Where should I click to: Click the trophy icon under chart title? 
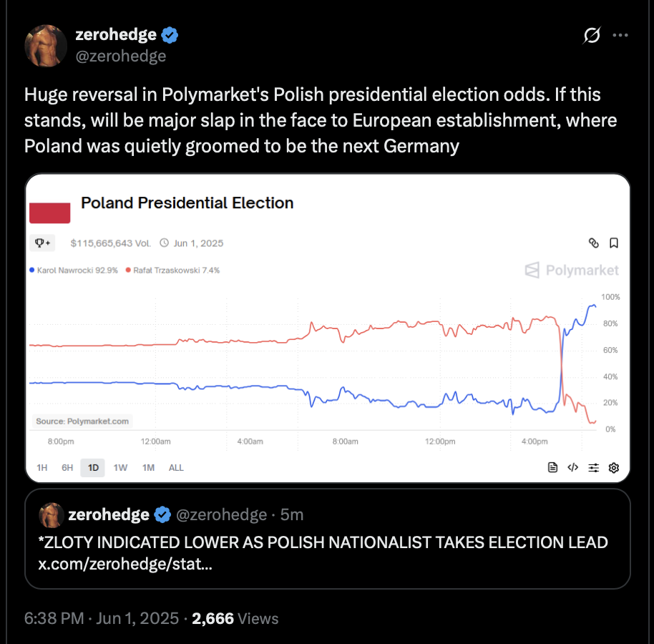click(42, 243)
